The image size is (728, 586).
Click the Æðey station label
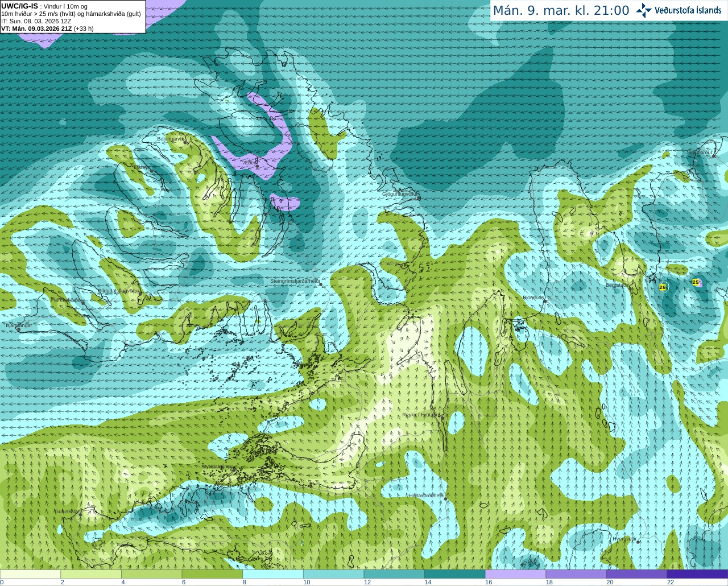250,163
